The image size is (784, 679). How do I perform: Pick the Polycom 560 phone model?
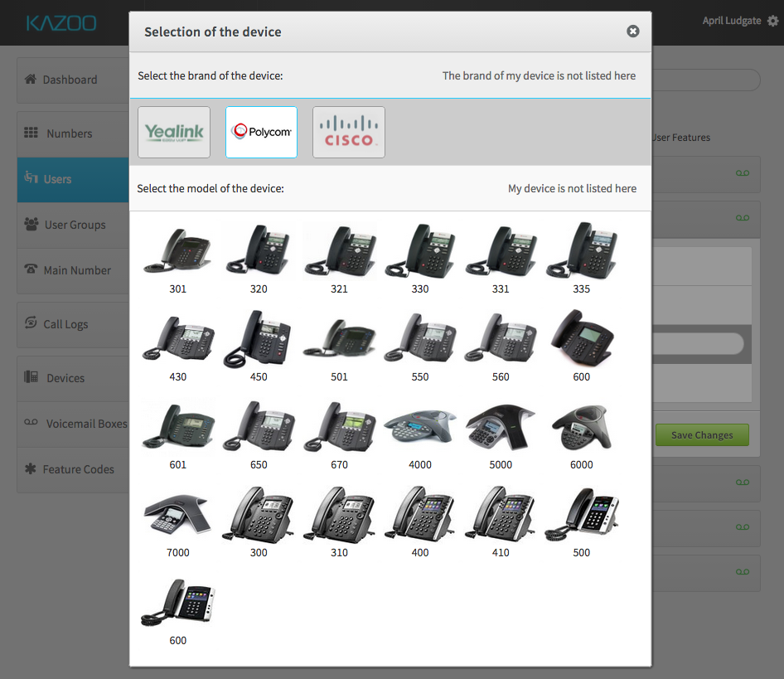[501, 347]
